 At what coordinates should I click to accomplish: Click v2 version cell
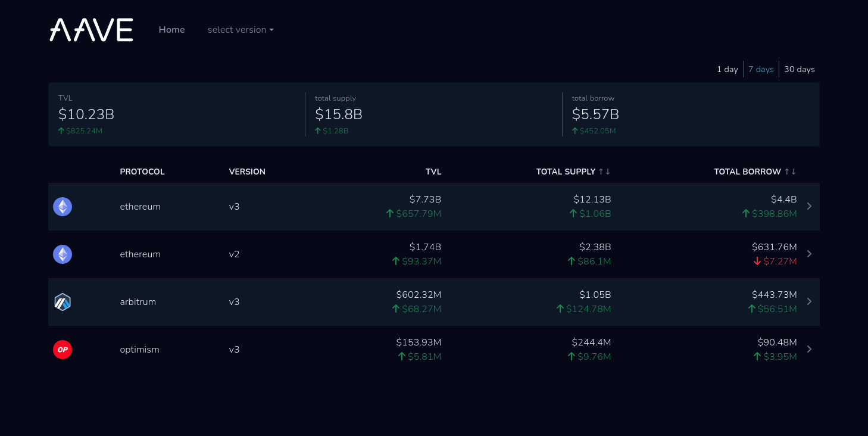click(234, 254)
